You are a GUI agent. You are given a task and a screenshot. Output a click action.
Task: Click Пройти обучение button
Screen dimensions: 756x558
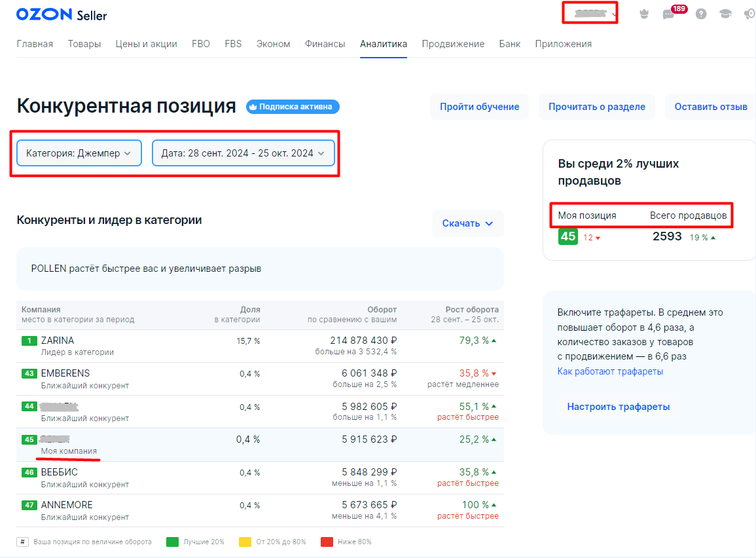pyautogui.click(x=479, y=107)
